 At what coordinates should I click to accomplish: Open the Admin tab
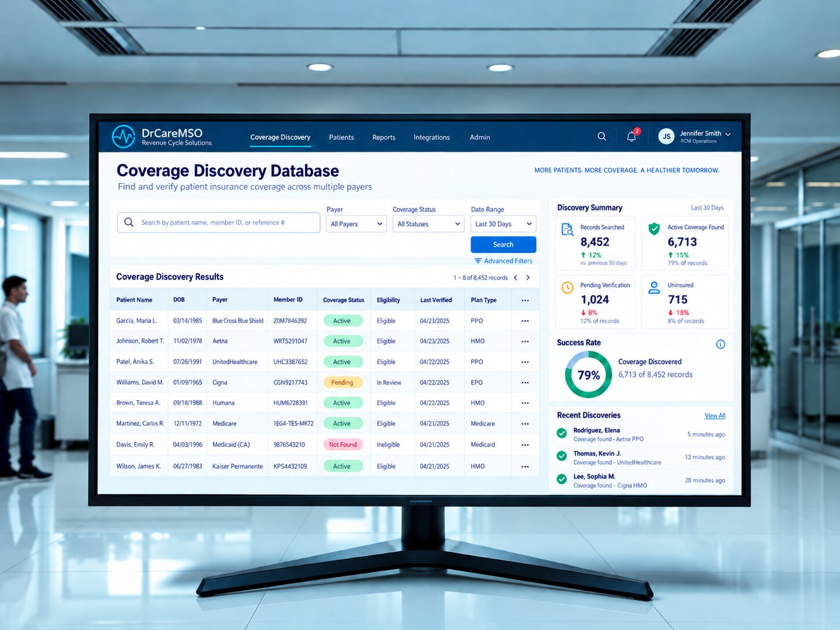point(480,137)
